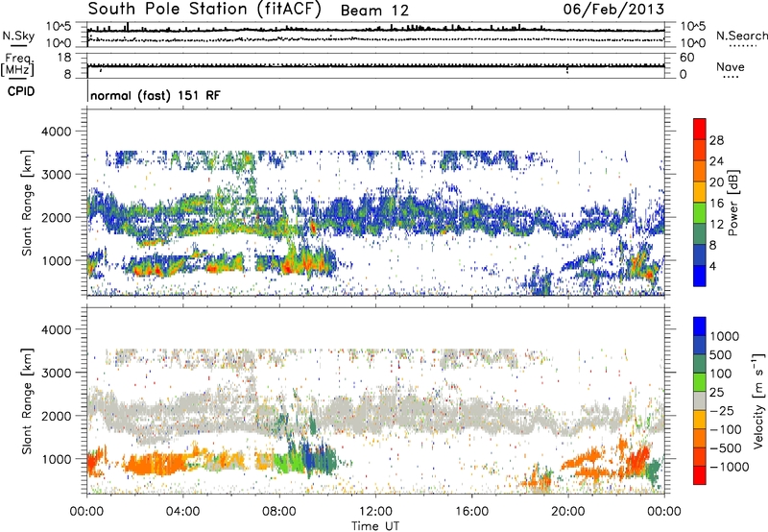The width and height of the screenshot is (768, 532).
Task: Click the "CPID" row label
Action: [21, 91]
